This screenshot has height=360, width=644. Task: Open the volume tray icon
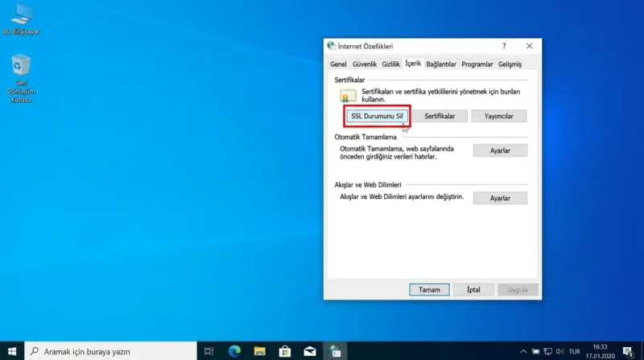[559, 351]
